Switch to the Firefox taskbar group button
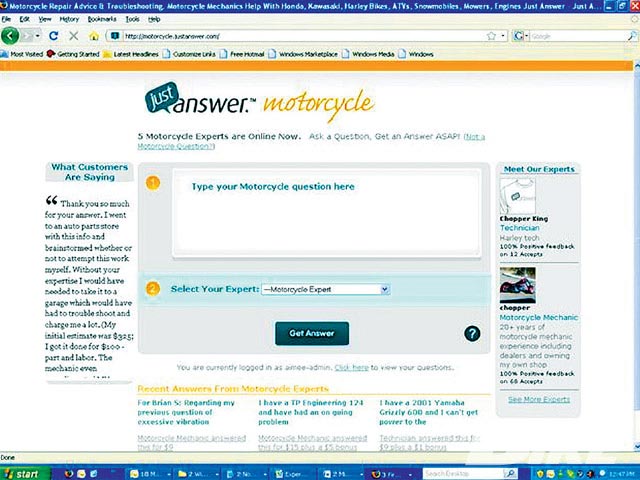The height and width of the screenshot is (480, 640). [392, 473]
